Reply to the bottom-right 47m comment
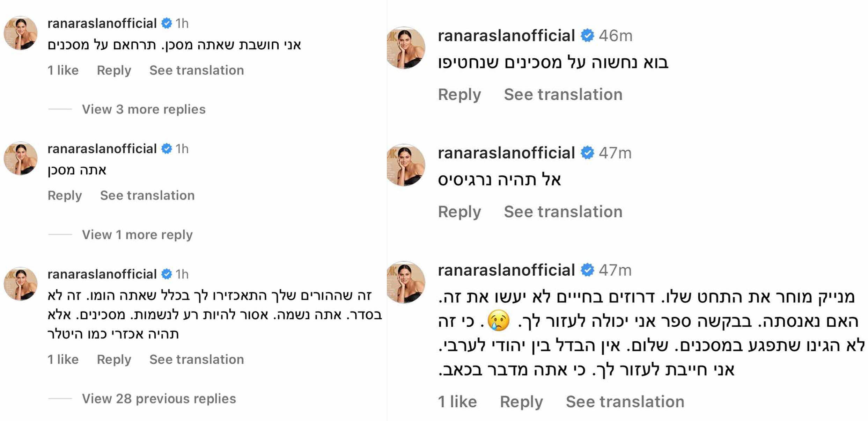Screen dimensions: 868x421 pos(521,401)
